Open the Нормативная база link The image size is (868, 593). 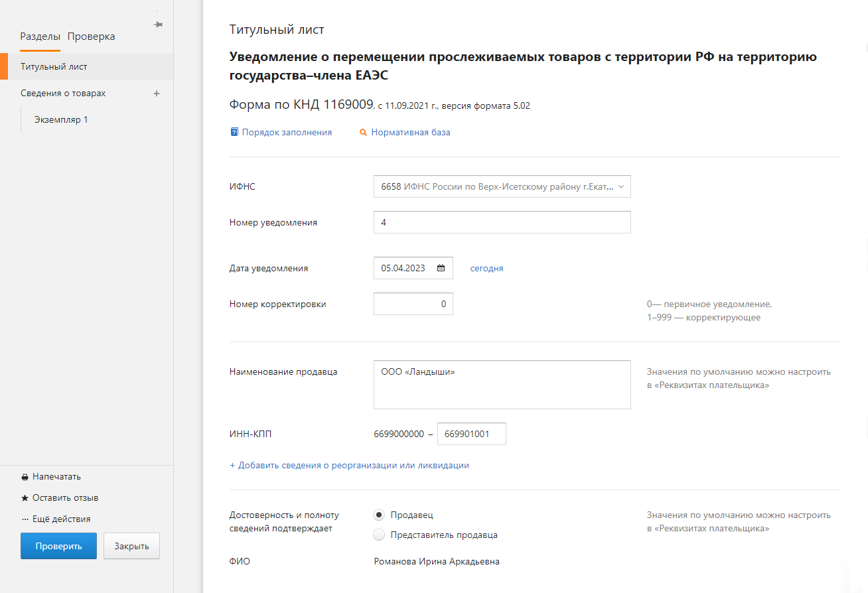[x=411, y=132]
